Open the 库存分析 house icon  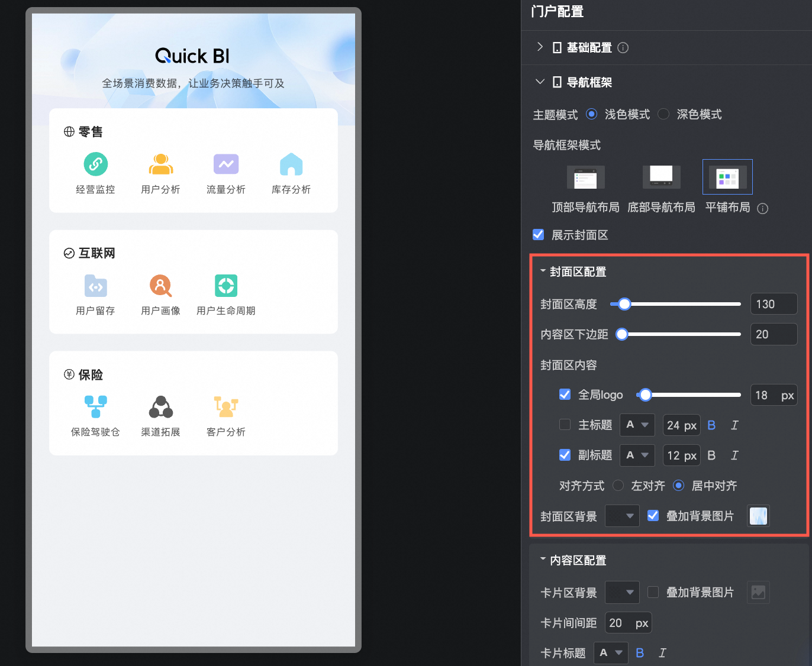(x=291, y=164)
